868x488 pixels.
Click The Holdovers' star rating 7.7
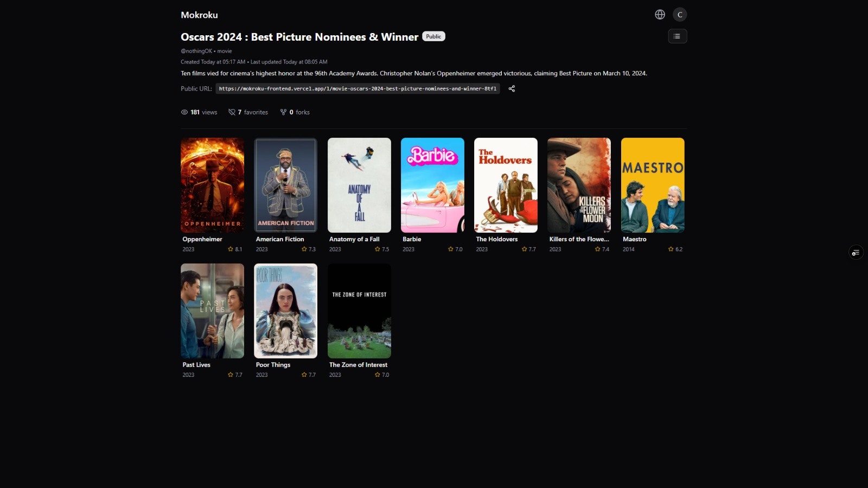(528, 249)
